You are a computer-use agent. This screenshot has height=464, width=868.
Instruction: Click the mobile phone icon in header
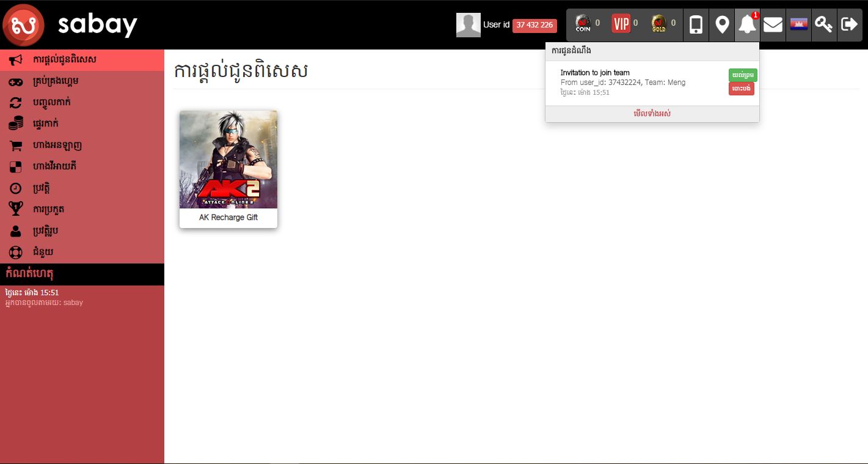pos(696,25)
